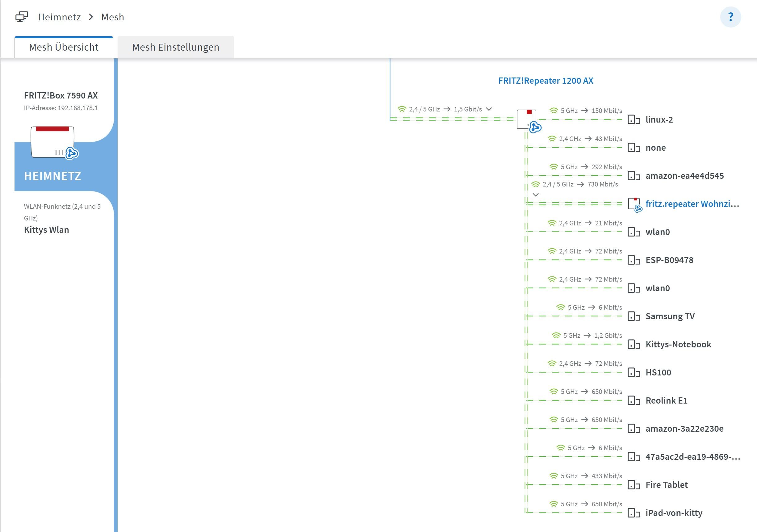Click device icon beside amazon-ea4e4d545
The image size is (757, 532).
click(634, 175)
